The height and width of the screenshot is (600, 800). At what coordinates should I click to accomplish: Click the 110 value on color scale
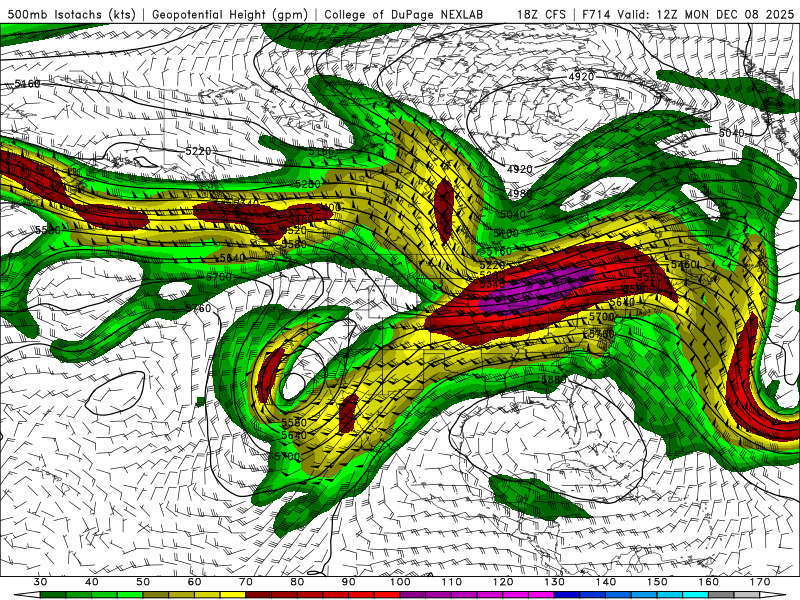pyautogui.click(x=452, y=582)
